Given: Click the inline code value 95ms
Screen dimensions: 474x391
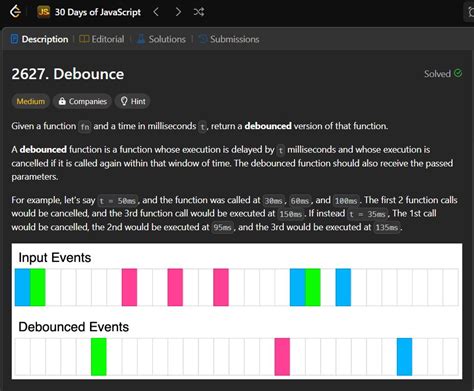Looking at the screenshot, I should (222, 228).
